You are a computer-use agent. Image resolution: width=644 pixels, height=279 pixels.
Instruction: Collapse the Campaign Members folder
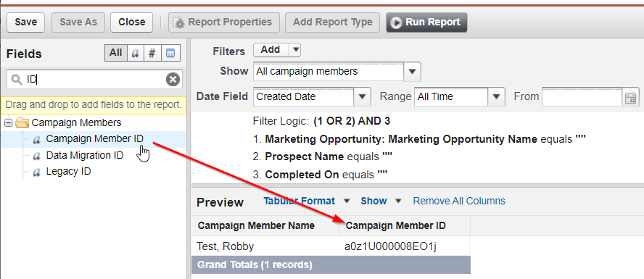(8, 122)
